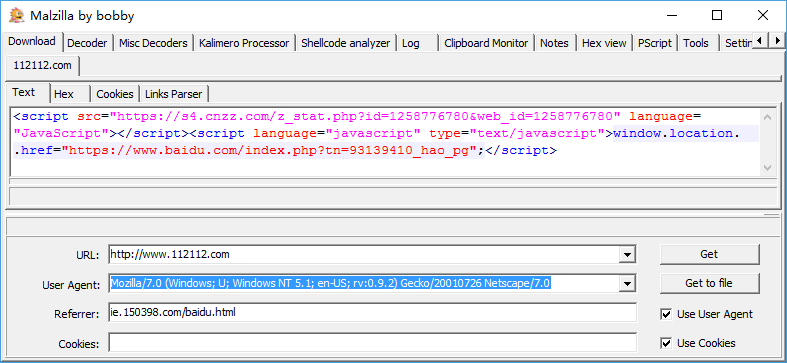Minimize the Malzilla window
Viewport: 787px width, 363px height.
tap(672, 16)
